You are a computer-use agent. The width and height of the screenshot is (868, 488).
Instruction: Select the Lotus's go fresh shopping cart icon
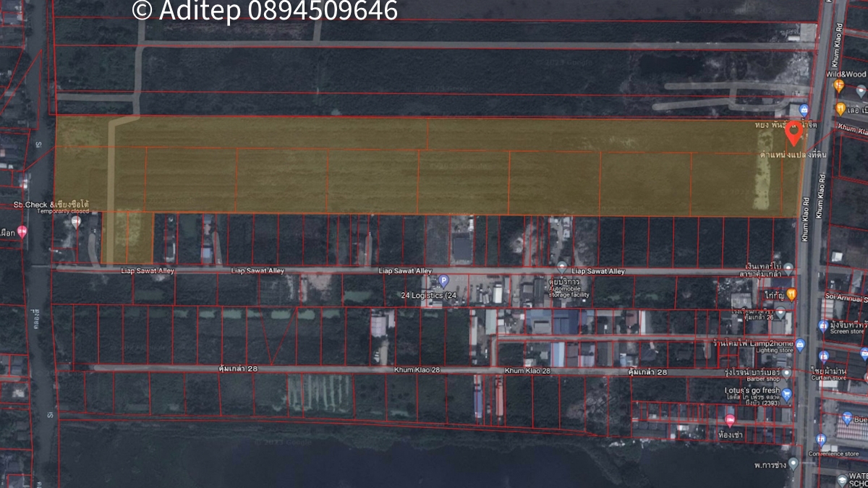(x=787, y=395)
